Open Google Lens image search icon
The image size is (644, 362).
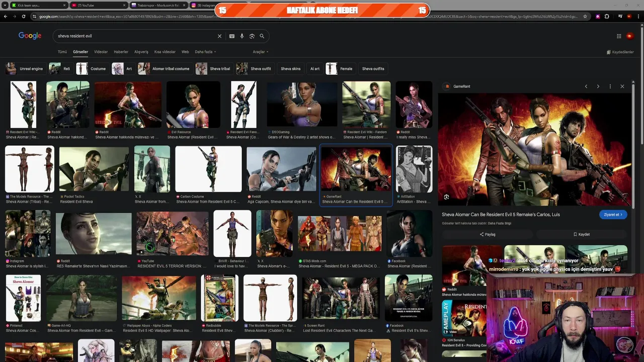click(x=252, y=36)
